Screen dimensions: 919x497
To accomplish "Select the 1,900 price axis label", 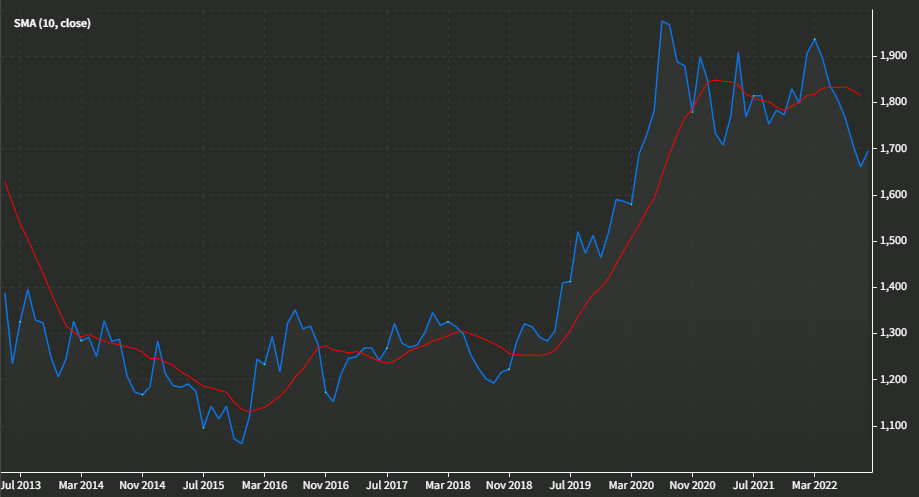I will (x=893, y=56).
